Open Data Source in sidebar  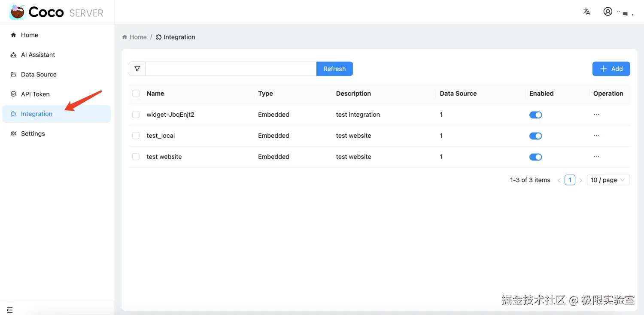39,75
